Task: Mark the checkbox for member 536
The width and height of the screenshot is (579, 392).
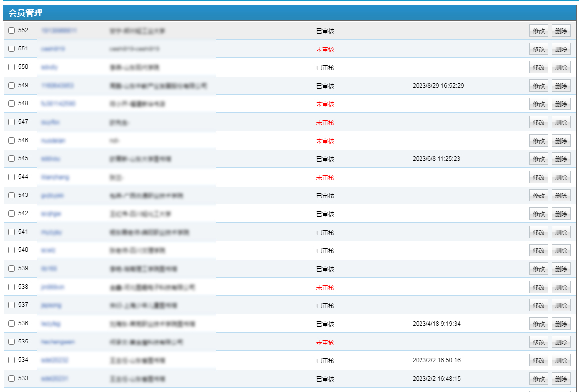Action: click(12, 324)
